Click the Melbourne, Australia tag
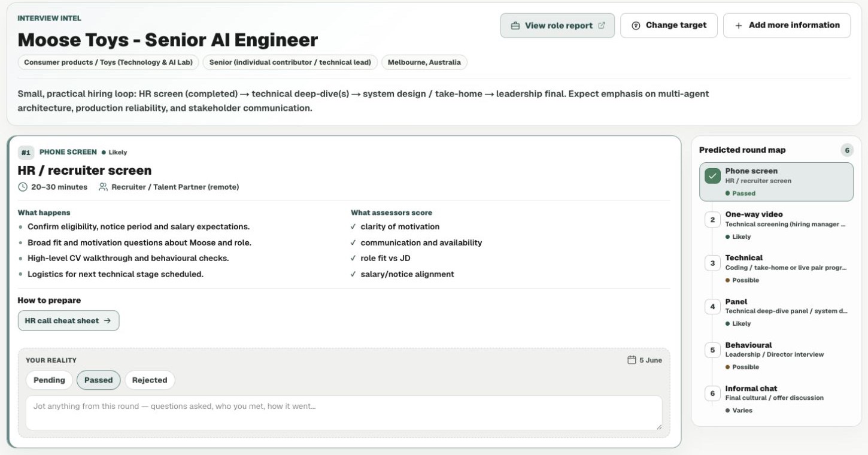Image resolution: width=868 pixels, height=455 pixels. [x=424, y=62]
